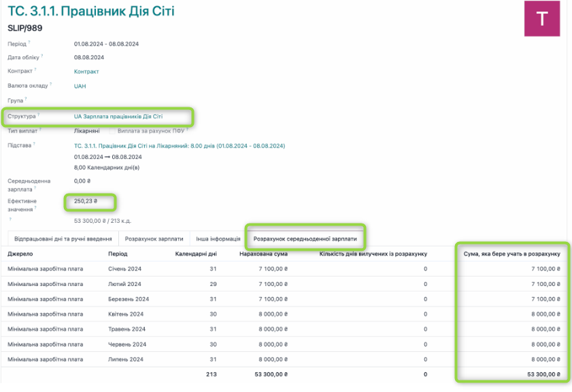572x392 pixels.
Task: Open the Інша інформація tab
Action: (218, 239)
